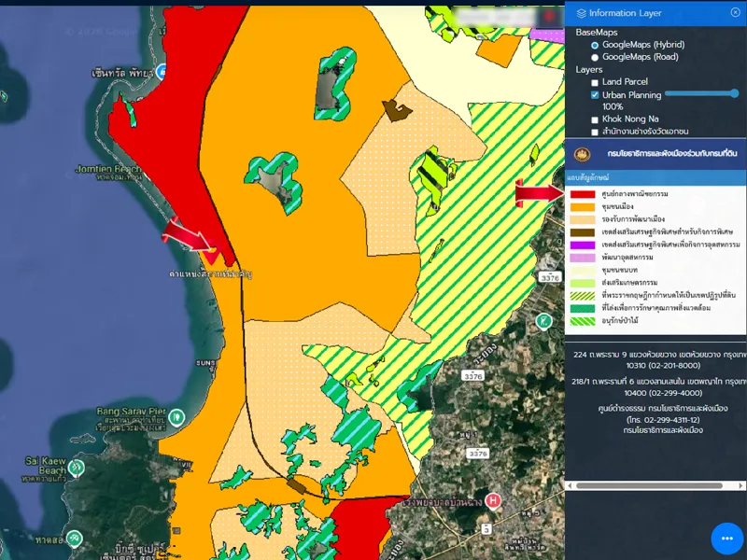Image resolution: width=747 pixels, height=560 pixels.
Task: Enable the Land Parcel layer
Action: (595, 82)
